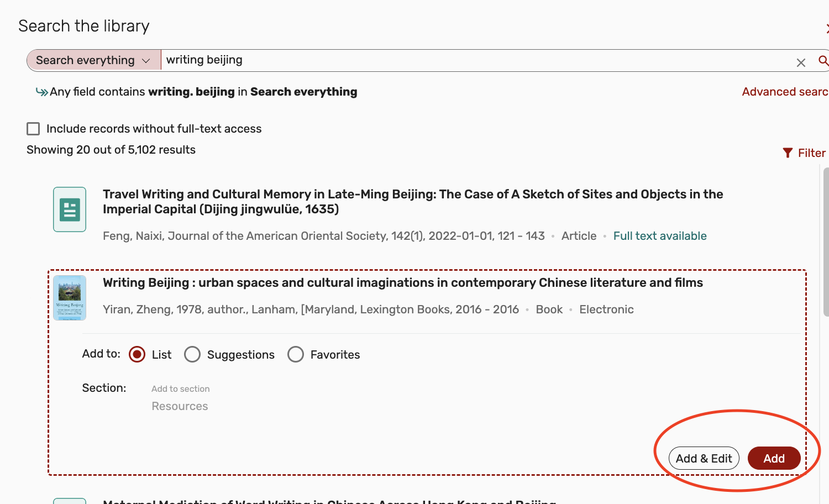Open Advanced search

(x=785, y=91)
